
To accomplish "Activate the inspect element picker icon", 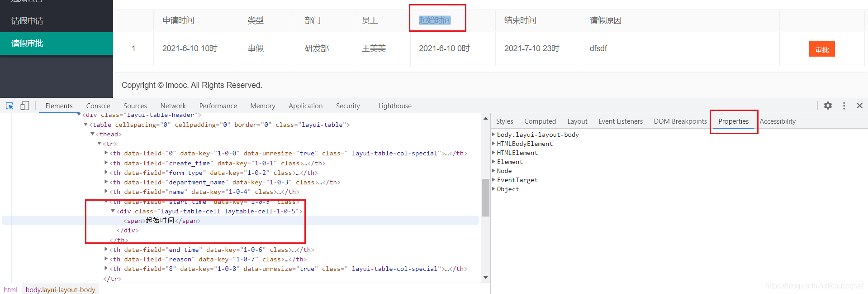I will tap(9, 106).
